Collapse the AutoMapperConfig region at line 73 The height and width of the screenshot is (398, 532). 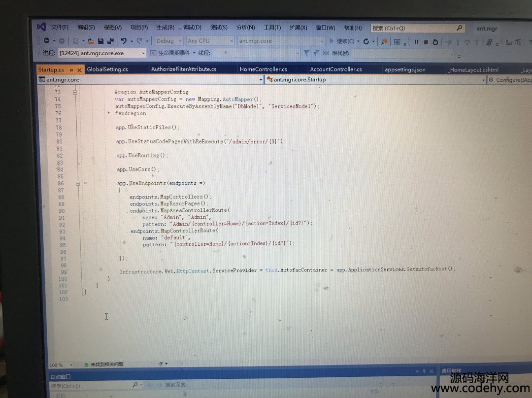pos(75,92)
